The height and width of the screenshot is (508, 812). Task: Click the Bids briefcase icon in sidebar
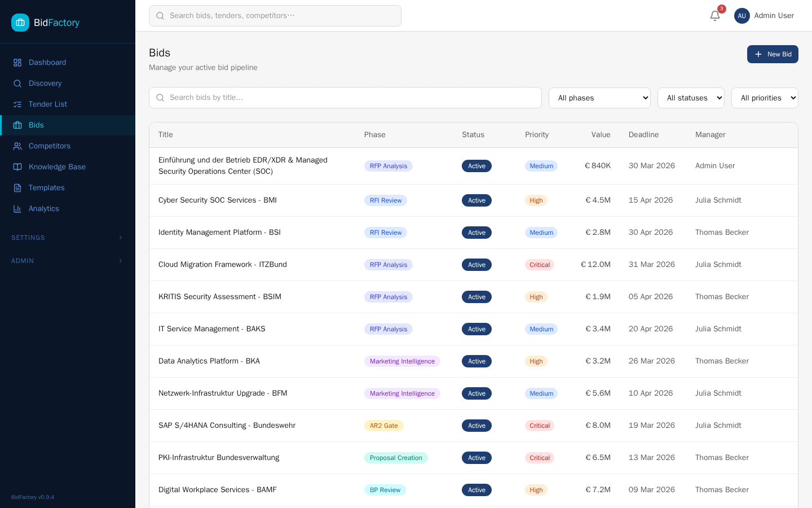coord(17,125)
